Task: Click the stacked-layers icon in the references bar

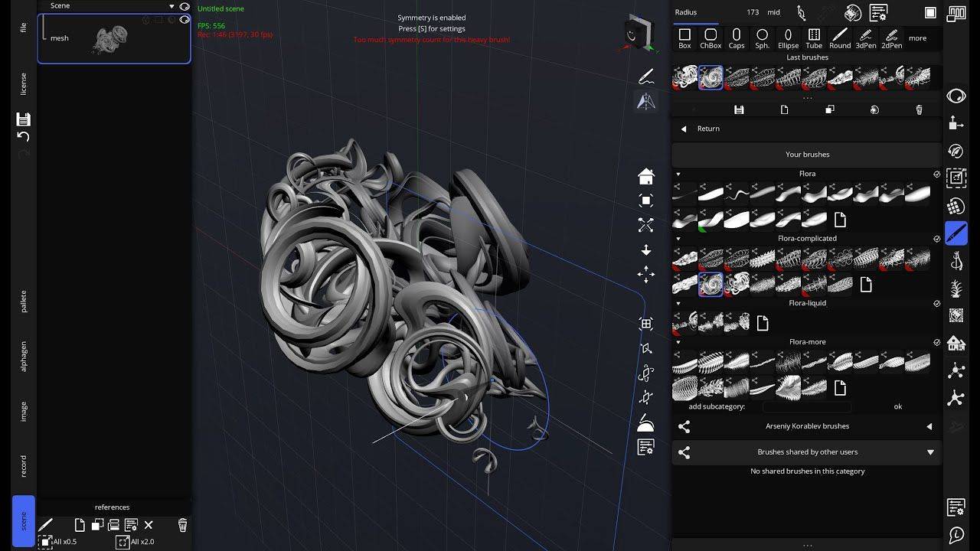Action: [x=114, y=525]
